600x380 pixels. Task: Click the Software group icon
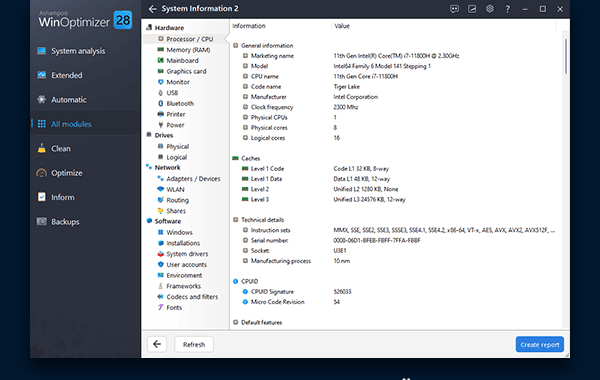[149, 221]
